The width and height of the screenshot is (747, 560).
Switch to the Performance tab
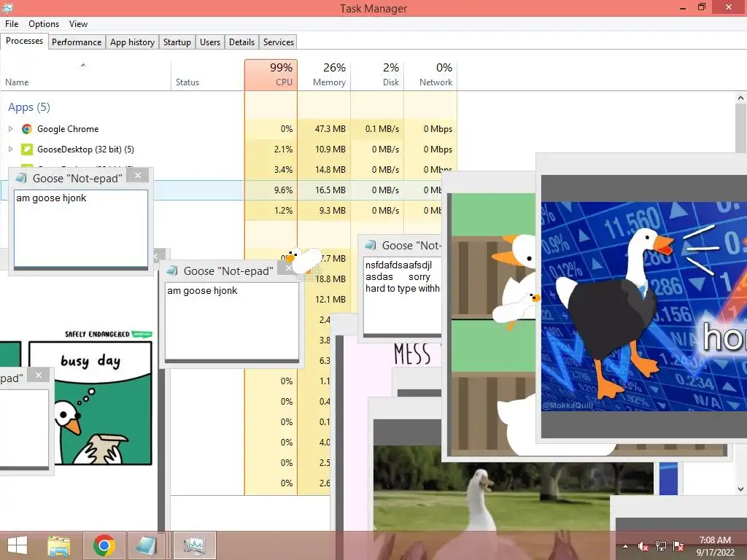pyautogui.click(x=76, y=42)
